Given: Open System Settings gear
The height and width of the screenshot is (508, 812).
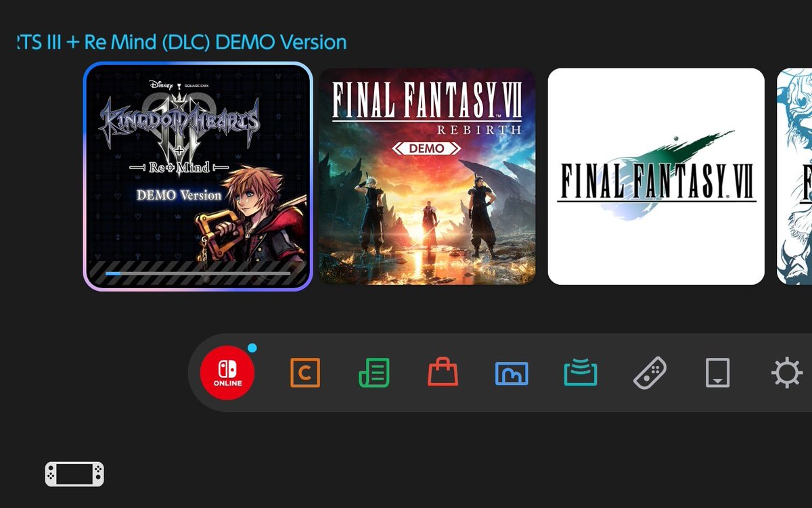Looking at the screenshot, I should (787, 373).
